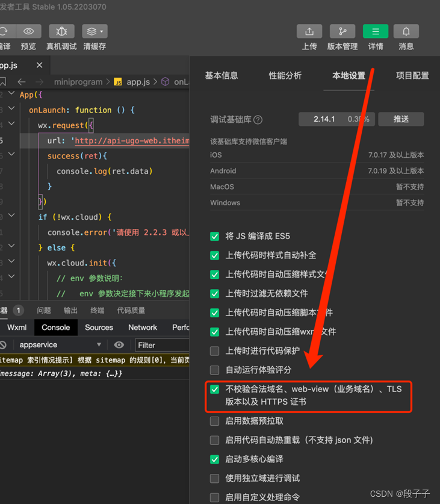Collapse the wx.cloud.init fold arrow
440x504 pixels.
coord(11,261)
